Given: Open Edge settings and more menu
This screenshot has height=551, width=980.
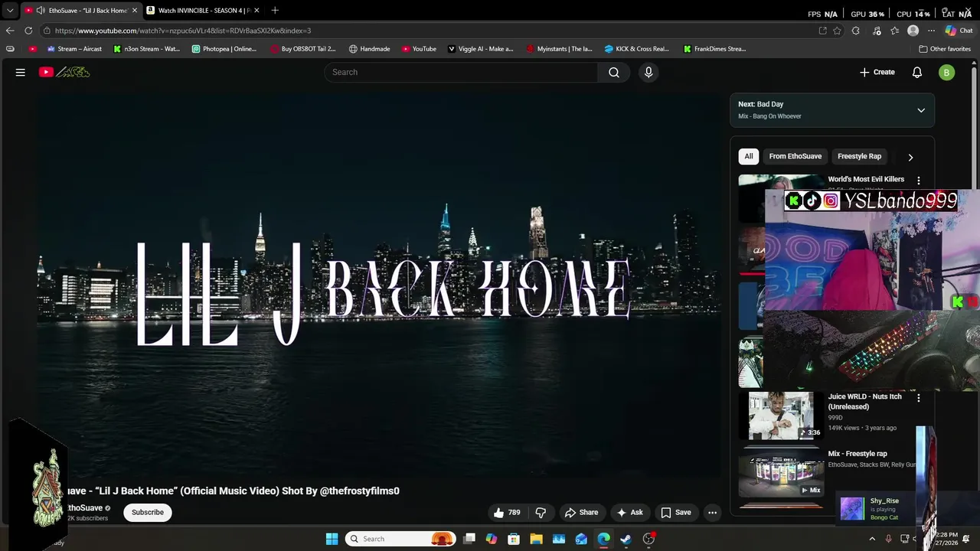Looking at the screenshot, I should coord(931,31).
